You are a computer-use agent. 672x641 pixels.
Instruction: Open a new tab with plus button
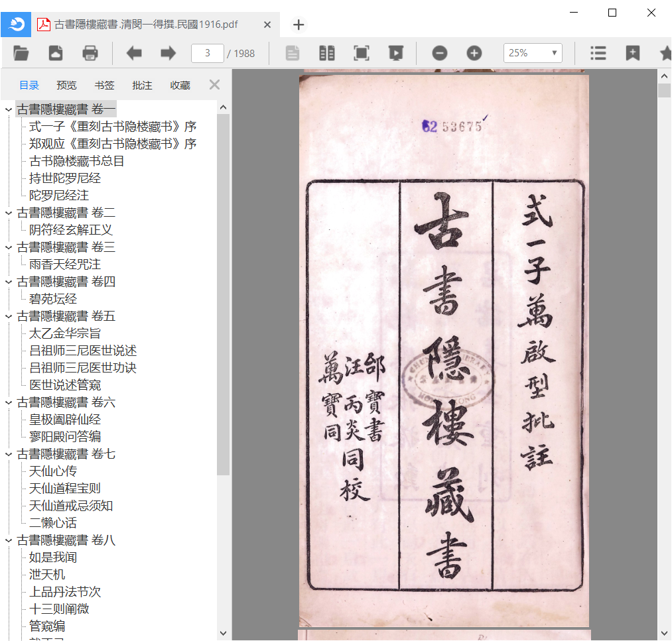(299, 25)
